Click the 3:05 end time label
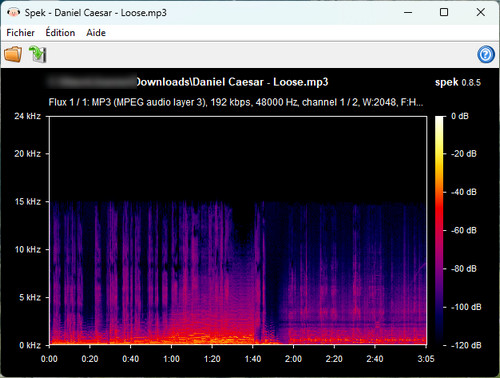 tap(426, 359)
